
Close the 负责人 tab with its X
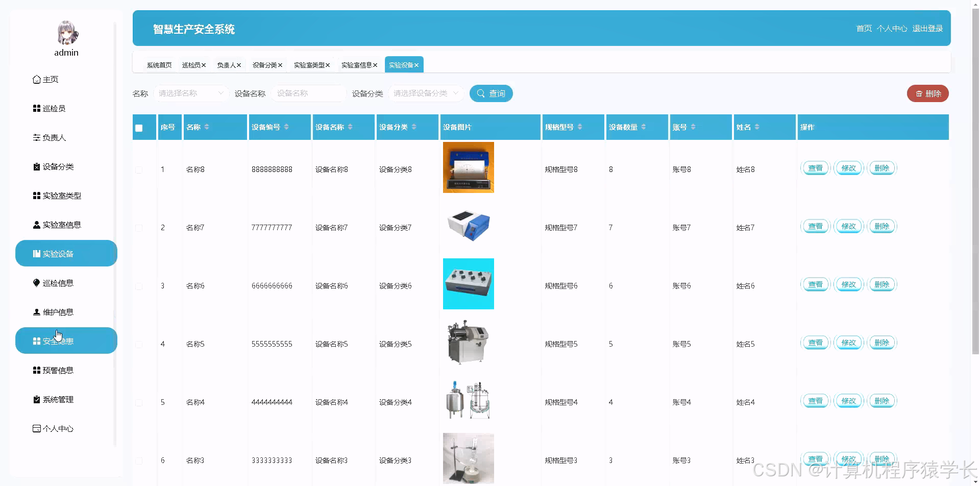(238, 65)
